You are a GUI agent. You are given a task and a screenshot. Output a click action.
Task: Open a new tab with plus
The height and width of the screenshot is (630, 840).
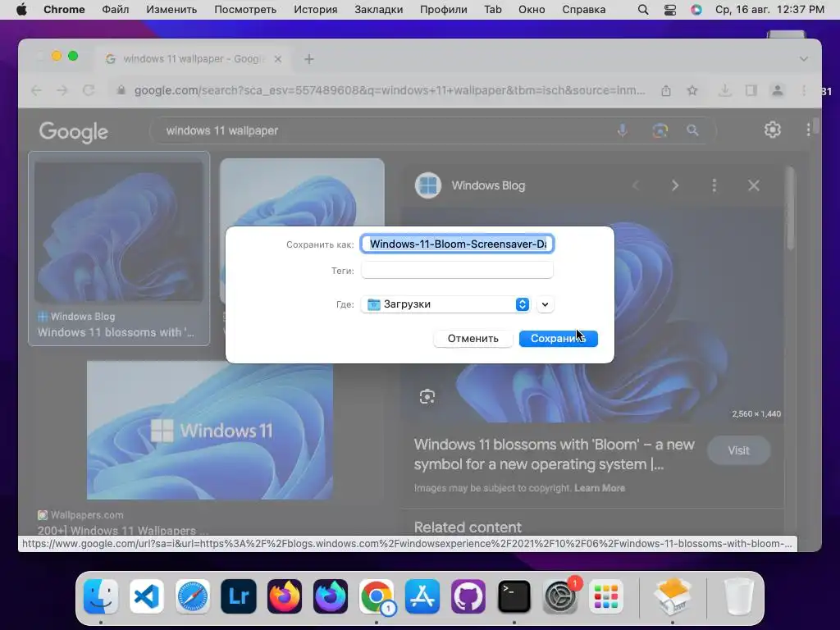click(x=309, y=59)
